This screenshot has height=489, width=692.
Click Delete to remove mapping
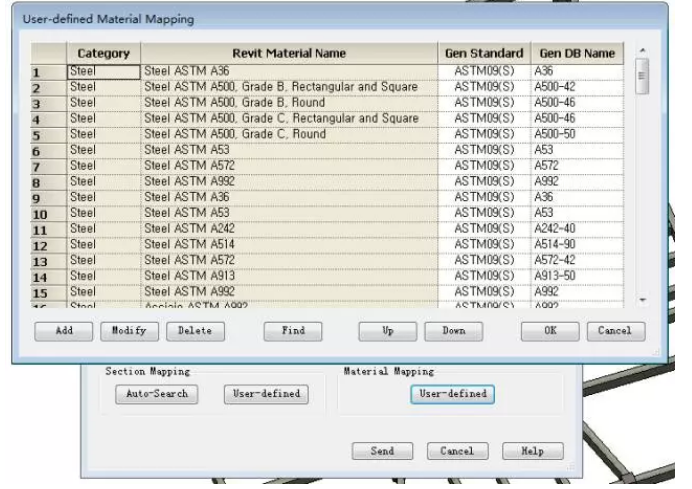[x=194, y=331]
